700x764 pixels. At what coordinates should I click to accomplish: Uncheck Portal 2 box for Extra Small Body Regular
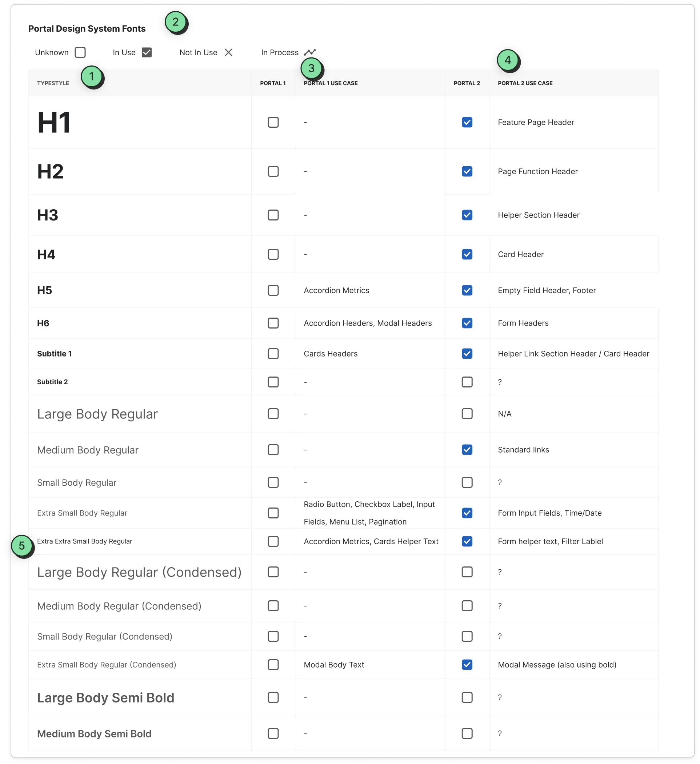click(467, 513)
